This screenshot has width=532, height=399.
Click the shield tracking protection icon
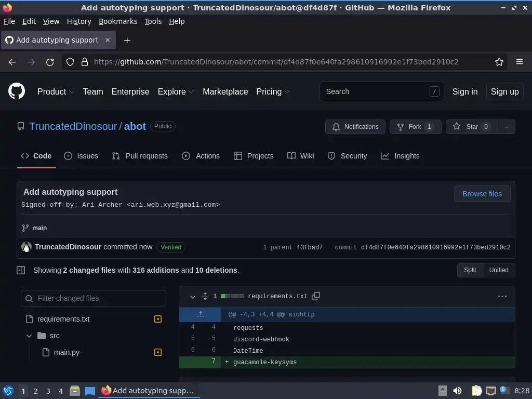point(70,62)
